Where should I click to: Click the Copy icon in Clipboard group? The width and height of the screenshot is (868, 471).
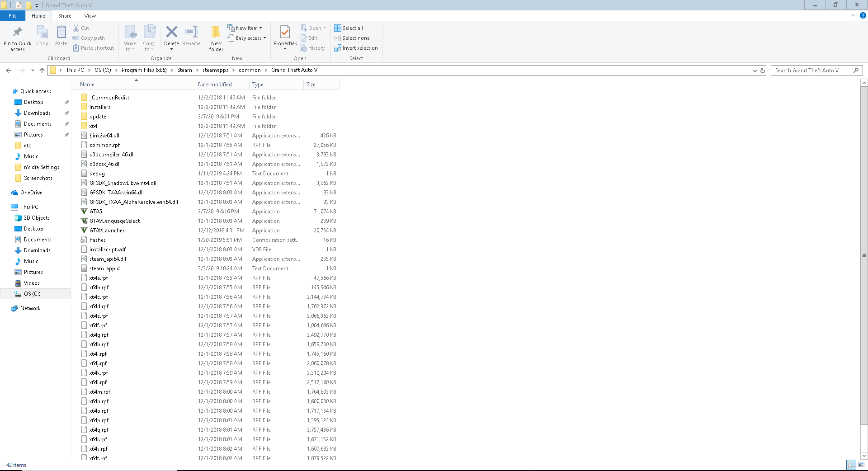point(42,33)
